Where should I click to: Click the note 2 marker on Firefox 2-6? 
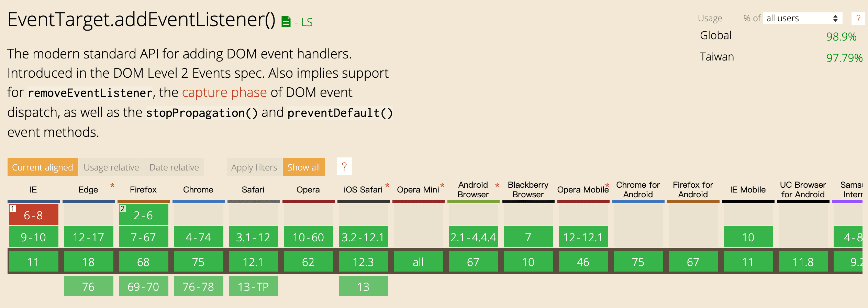(122, 208)
